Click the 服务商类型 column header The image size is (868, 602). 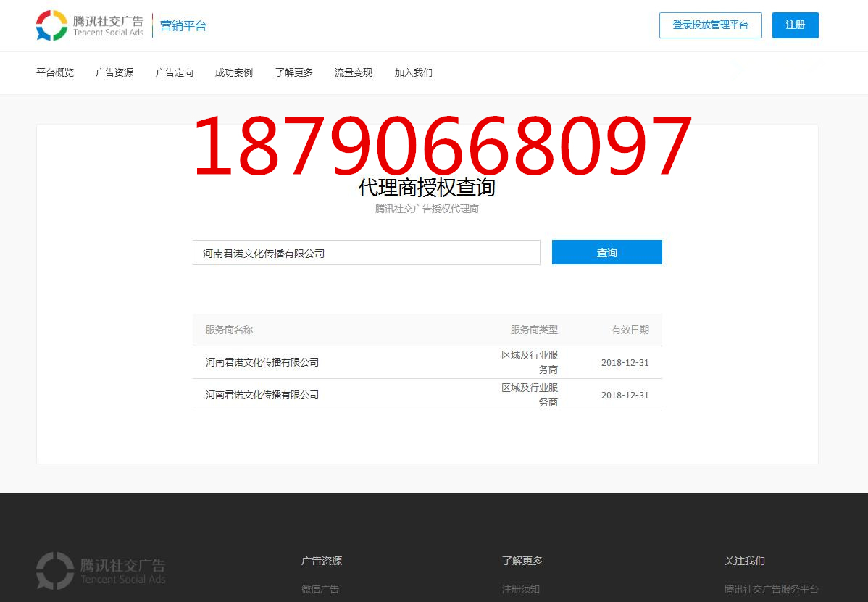534,330
